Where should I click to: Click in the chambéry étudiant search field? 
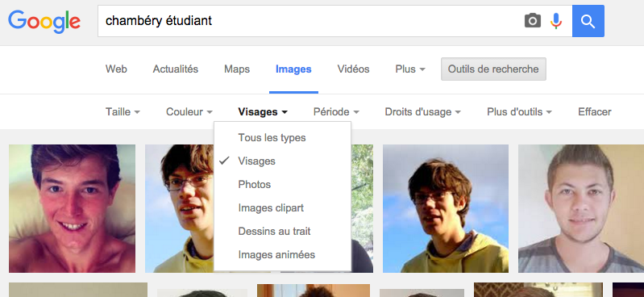[x=308, y=21]
